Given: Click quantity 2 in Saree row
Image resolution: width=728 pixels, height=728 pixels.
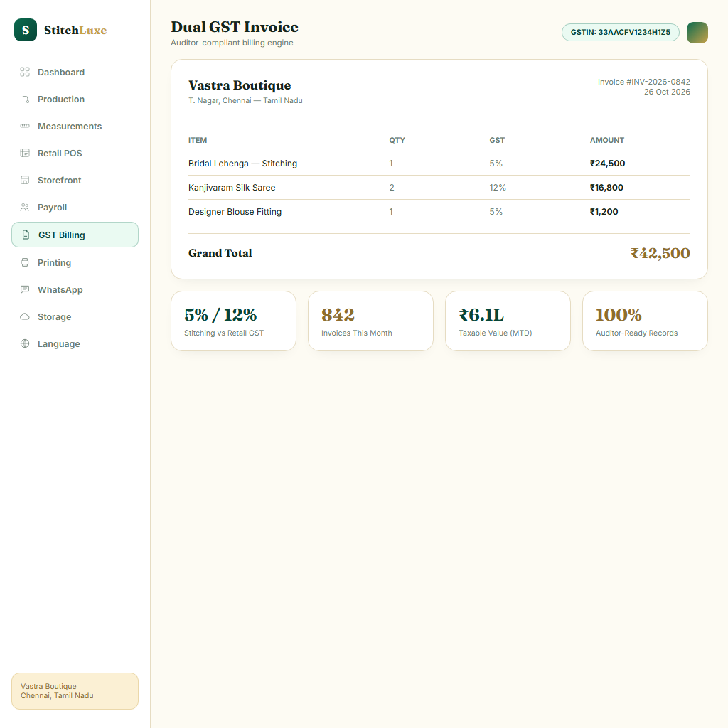Looking at the screenshot, I should 392,188.
